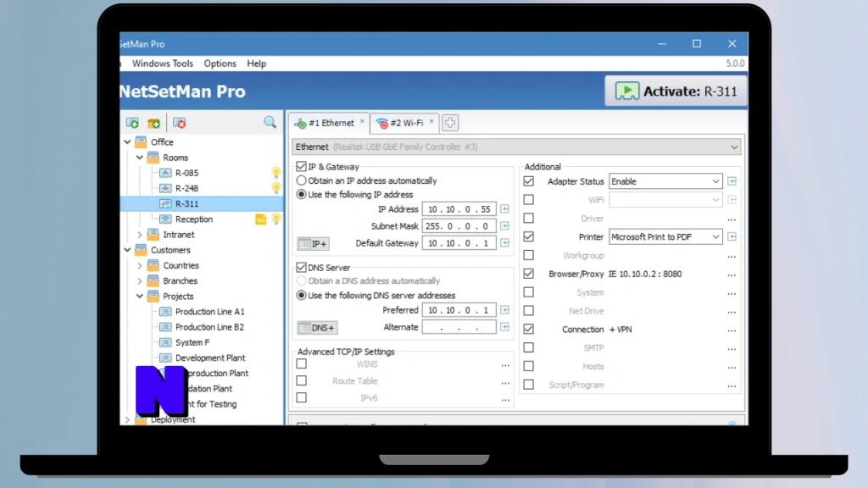Click the add adapter tab plus icon

click(x=449, y=123)
